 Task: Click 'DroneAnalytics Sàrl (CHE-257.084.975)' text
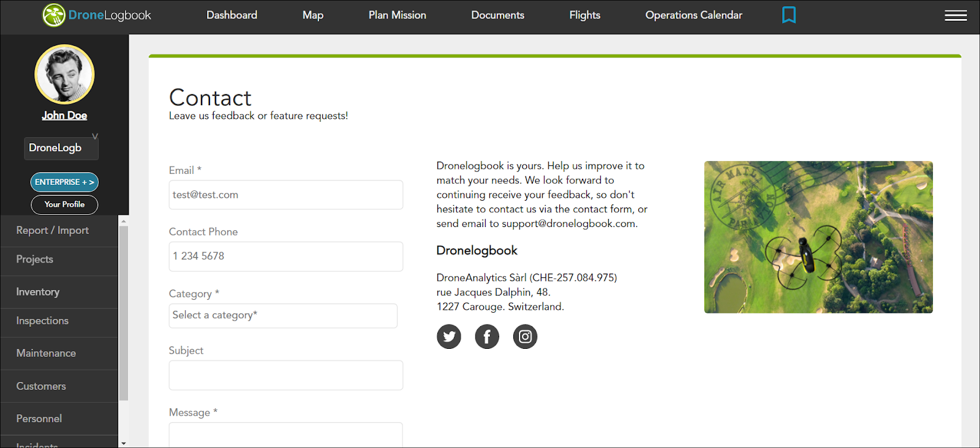[527, 277]
